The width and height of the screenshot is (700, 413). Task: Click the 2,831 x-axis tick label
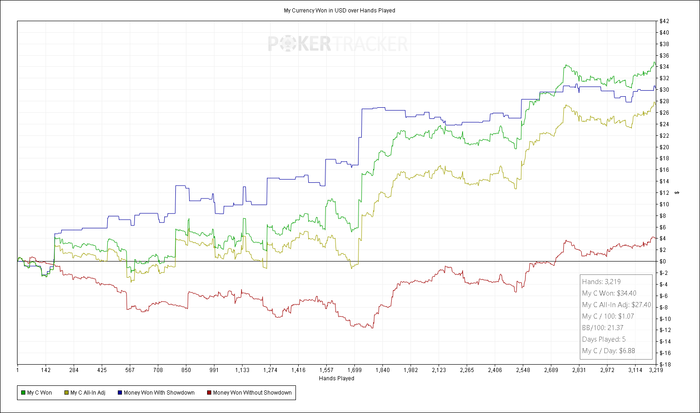coord(579,370)
